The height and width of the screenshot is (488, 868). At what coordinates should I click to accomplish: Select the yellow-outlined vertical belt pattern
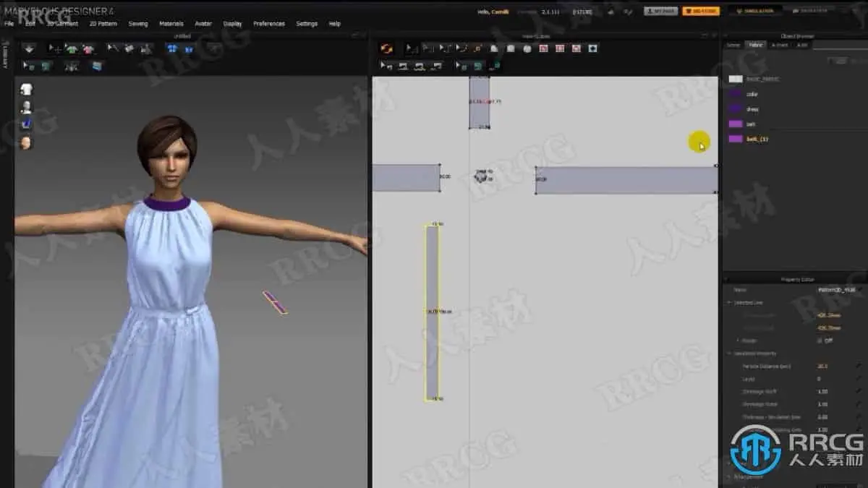point(432,312)
